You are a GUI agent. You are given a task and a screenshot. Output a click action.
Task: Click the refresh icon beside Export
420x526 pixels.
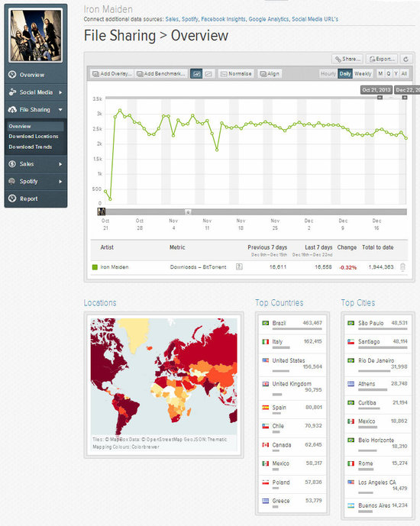[405, 59]
